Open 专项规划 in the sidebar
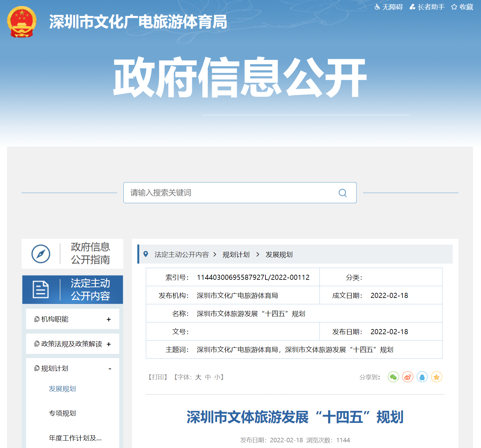 [62, 413]
